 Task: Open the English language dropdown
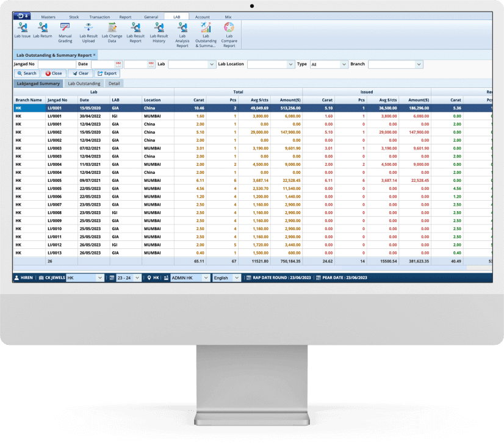pyautogui.click(x=237, y=278)
